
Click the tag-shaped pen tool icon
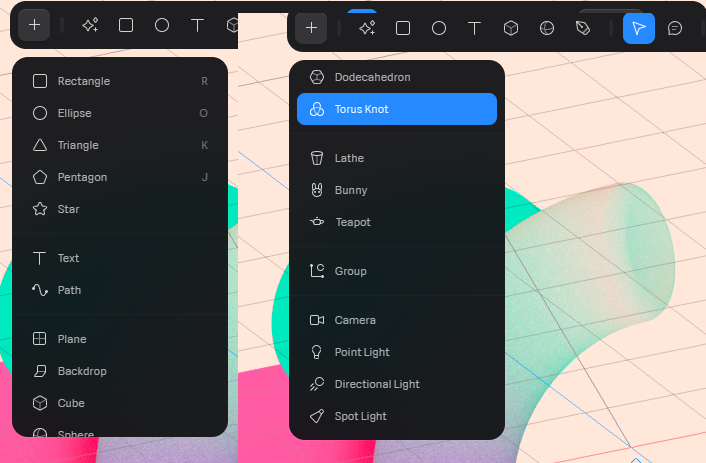click(583, 28)
